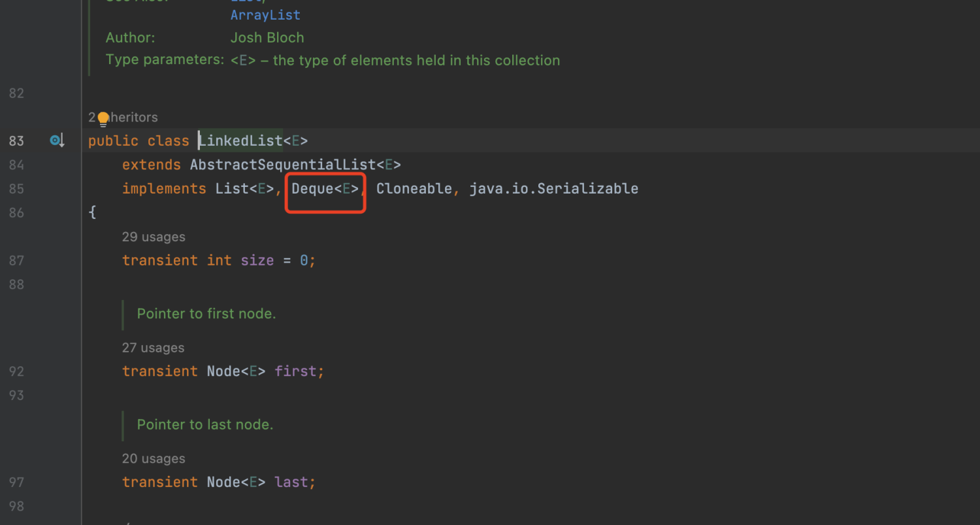Click the LinkedList class name
Image resolution: width=980 pixels, height=525 pixels.
[x=240, y=141]
